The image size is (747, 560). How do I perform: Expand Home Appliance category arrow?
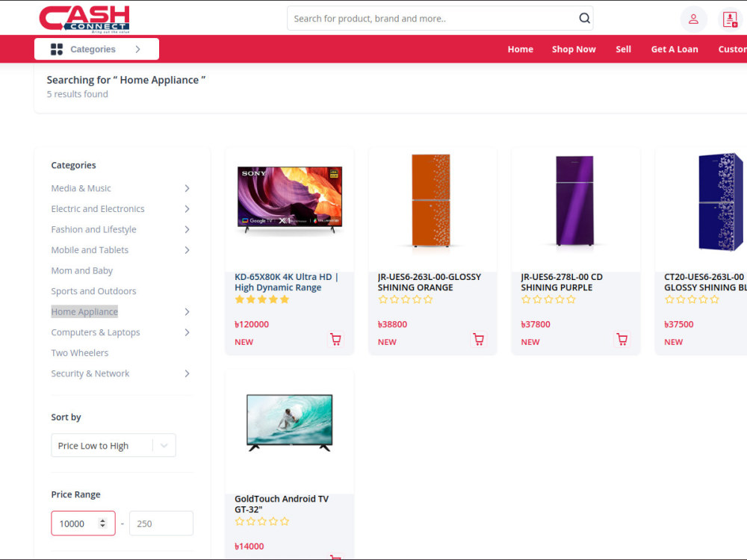click(x=187, y=312)
